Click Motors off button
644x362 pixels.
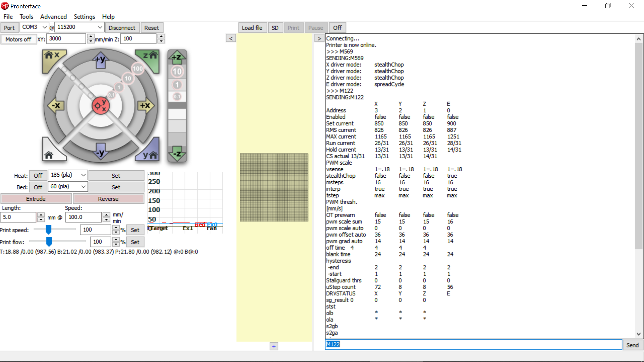18,39
